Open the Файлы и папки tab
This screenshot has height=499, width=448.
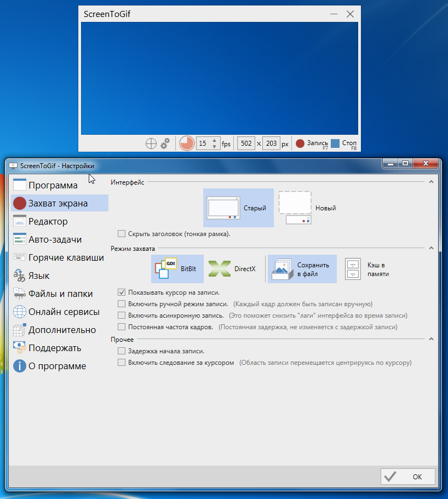click(x=60, y=294)
